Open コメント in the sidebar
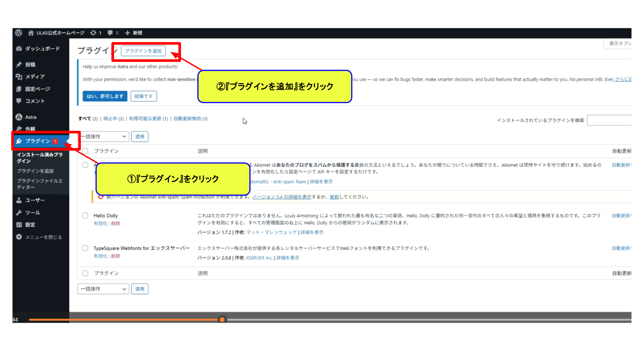The image size is (644, 351). [31, 101]
